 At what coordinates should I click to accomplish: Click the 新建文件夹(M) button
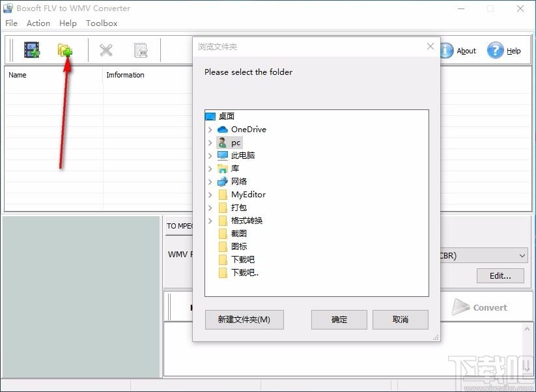coord(244,320)
